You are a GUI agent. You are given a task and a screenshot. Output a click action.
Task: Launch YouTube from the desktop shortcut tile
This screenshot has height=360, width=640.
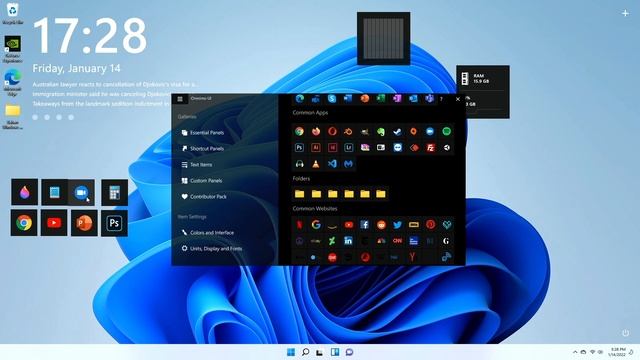tap(54, 223)
